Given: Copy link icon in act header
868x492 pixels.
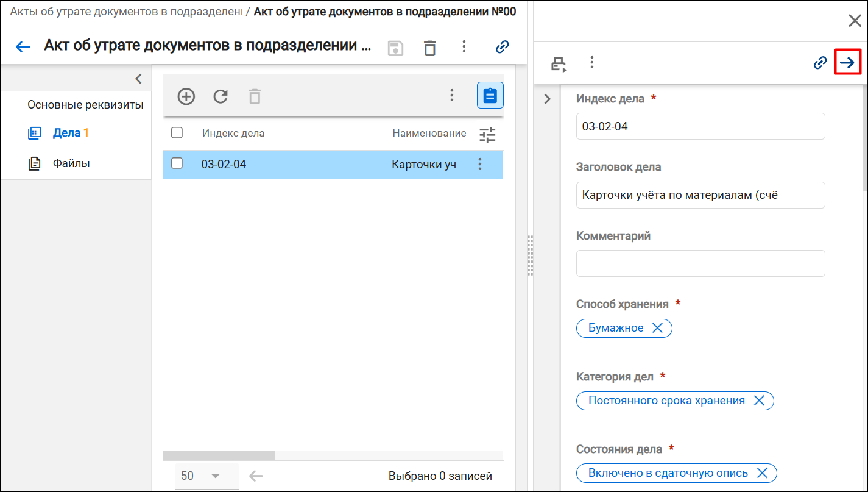Looking at the screenshot, I should [x=502, y=47].
